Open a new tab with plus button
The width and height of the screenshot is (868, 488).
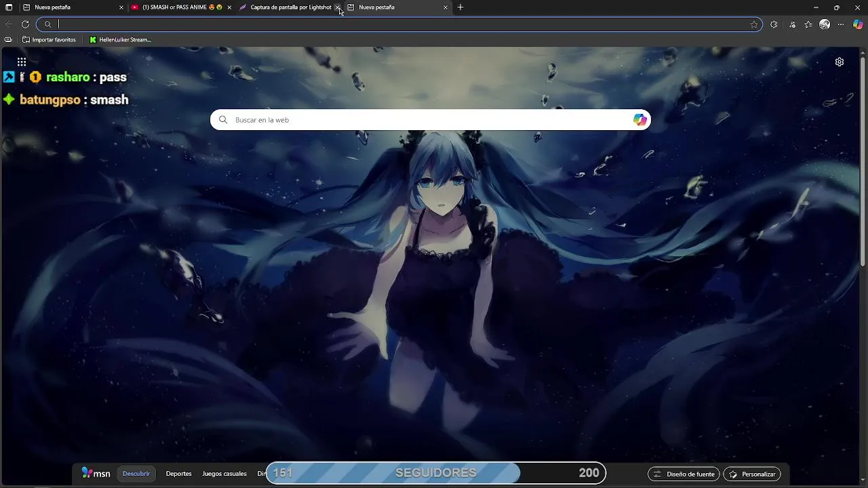(460, 7)
